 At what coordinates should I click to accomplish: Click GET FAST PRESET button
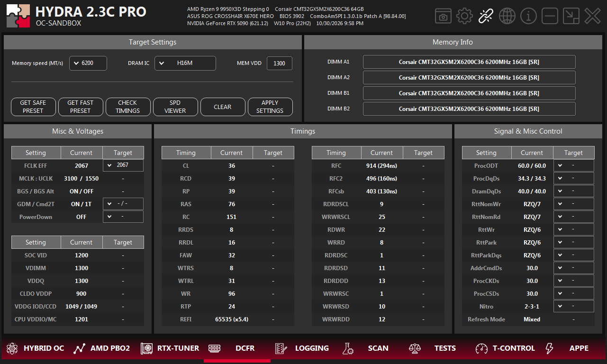coord(81,107)
